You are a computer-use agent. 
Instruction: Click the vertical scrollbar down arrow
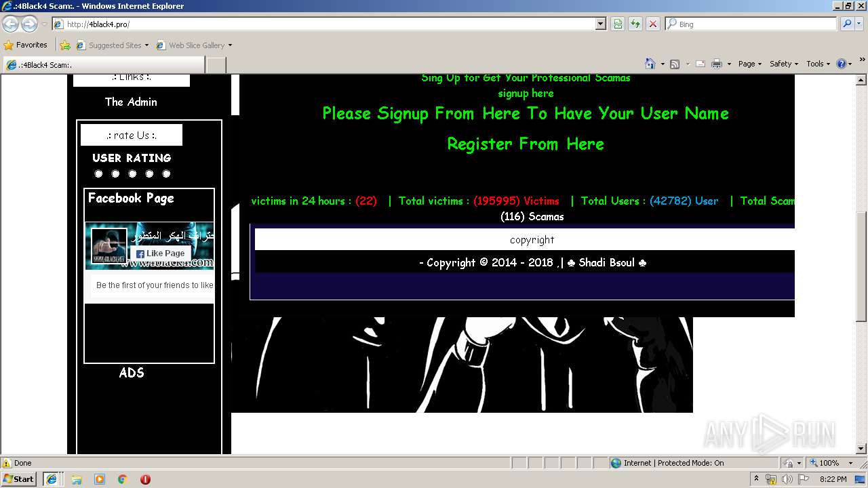pos(861,448)
